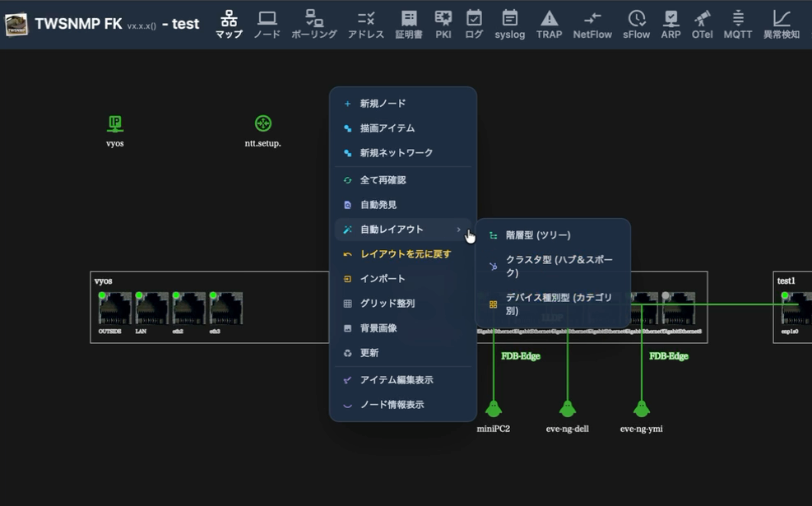This screenshot has width=812, height=506.
Task: Open the PKI toolbar icon
Action: 443,25
